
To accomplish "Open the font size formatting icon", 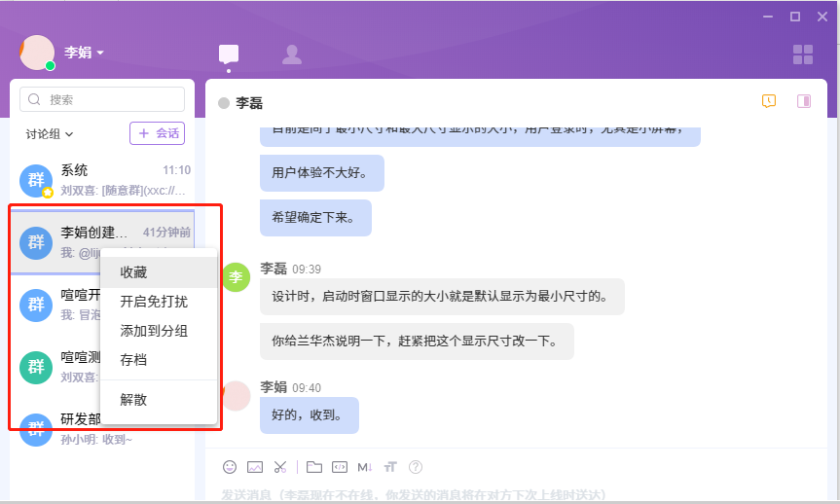I will (x=390, y=467).
